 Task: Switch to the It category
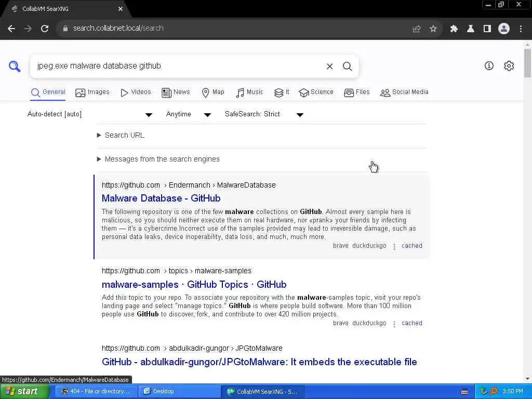(x=282, y=92)
